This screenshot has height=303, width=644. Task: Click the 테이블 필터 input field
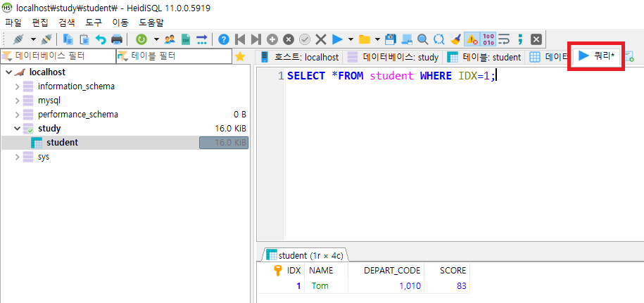pos(174,56)
